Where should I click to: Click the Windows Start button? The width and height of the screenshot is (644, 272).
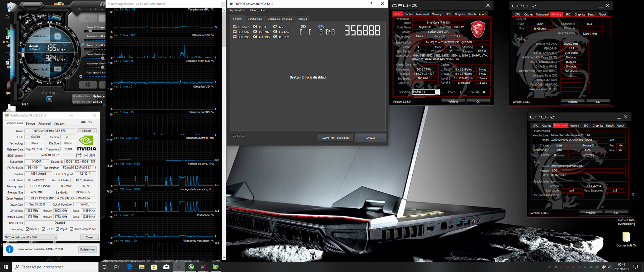[x=6, y=267]
